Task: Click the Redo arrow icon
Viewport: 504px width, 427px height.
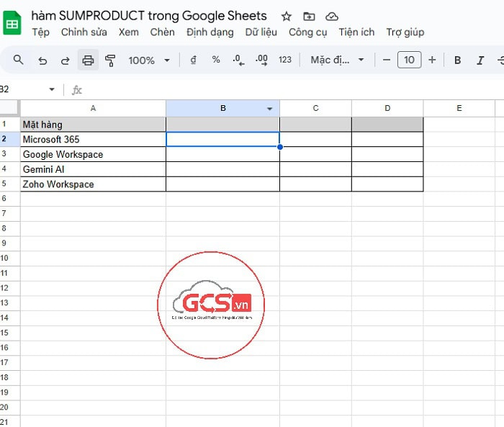Action: coord(65,60)
